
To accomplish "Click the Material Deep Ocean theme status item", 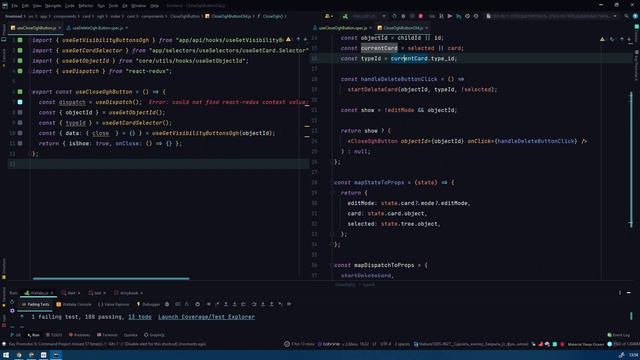I will click(x=585, y=344).
